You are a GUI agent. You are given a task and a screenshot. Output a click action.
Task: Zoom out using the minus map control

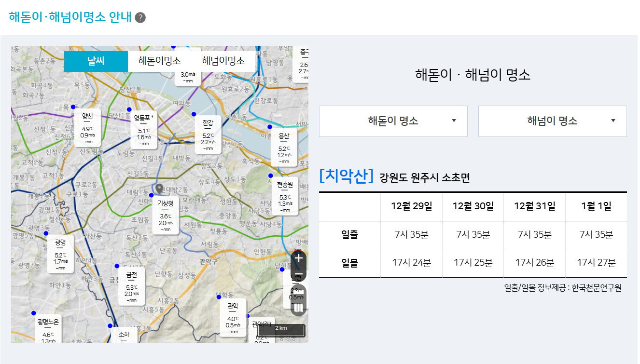(x=299, y=273)
